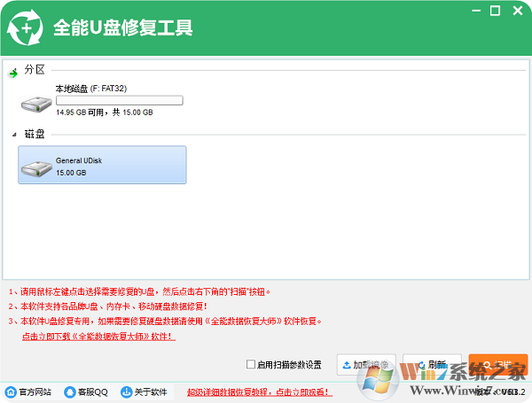Open 客服QQ icon

click(x=70, y=392)
